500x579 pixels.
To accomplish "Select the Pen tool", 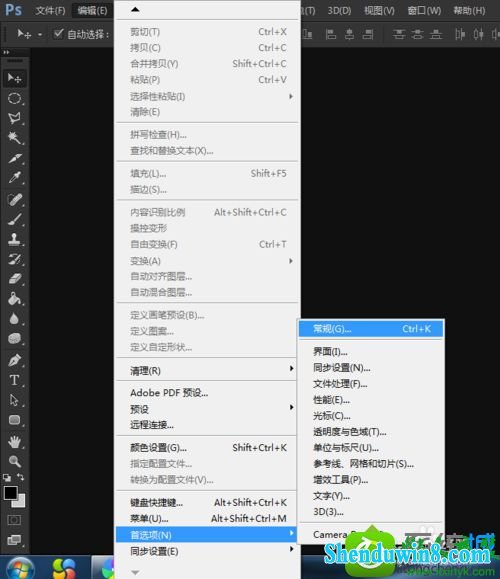I will pyautogui.click(x=14, y=360).
